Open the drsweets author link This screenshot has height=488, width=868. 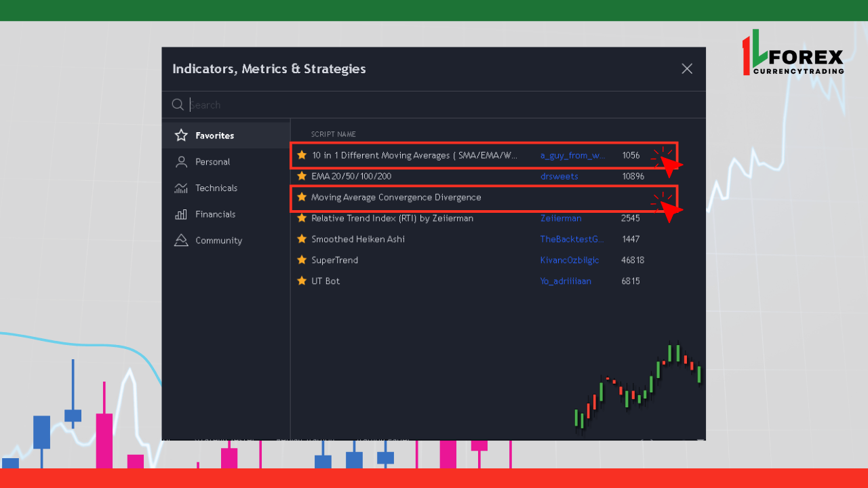(559, 176)
